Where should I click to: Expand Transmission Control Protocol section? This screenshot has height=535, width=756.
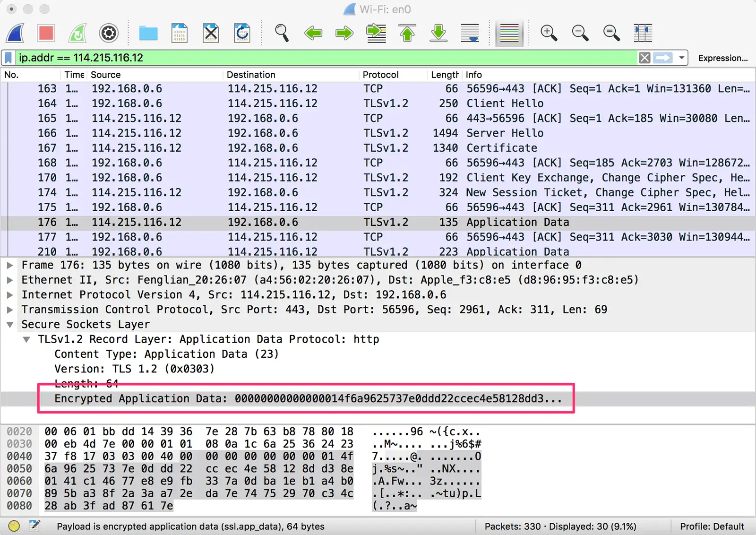[x=9, y=310]
